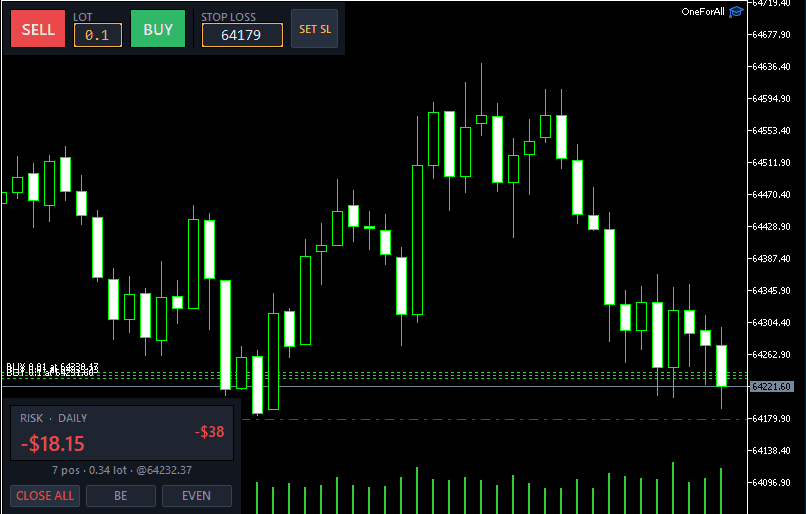Click the BUY 0.01 order line label
Image resolution: width=806 pixels, height=514 pixels.
pos(52,366)
